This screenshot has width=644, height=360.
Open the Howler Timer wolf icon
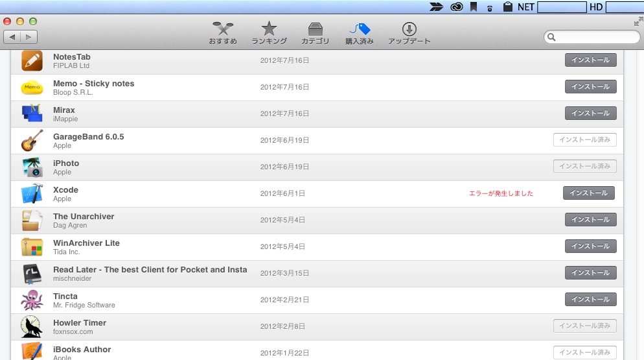[x=31, y=327]
